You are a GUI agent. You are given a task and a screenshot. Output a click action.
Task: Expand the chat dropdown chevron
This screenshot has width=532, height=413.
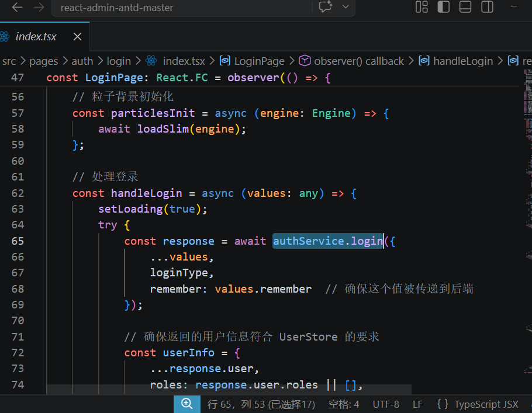click(x=346, y=7)
